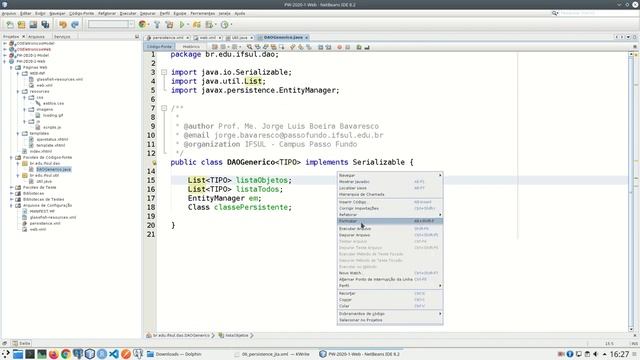
Task: Select Util.java in the project tree
Action: pos(44,181)
